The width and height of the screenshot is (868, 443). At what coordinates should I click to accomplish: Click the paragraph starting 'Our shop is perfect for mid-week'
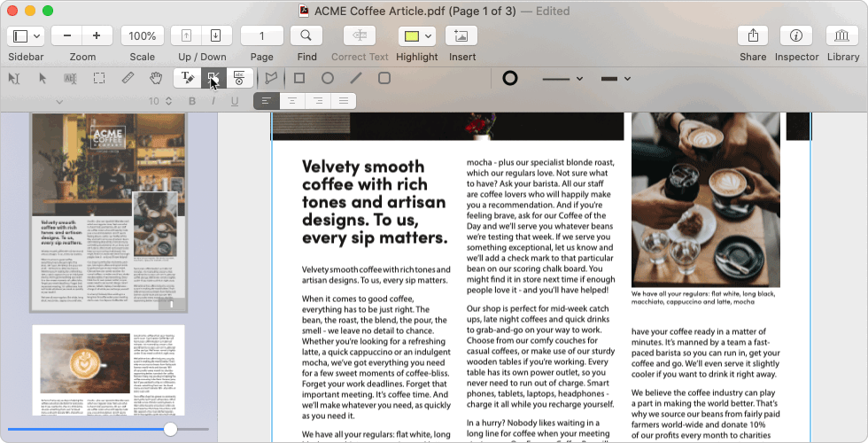coord(540,356)
